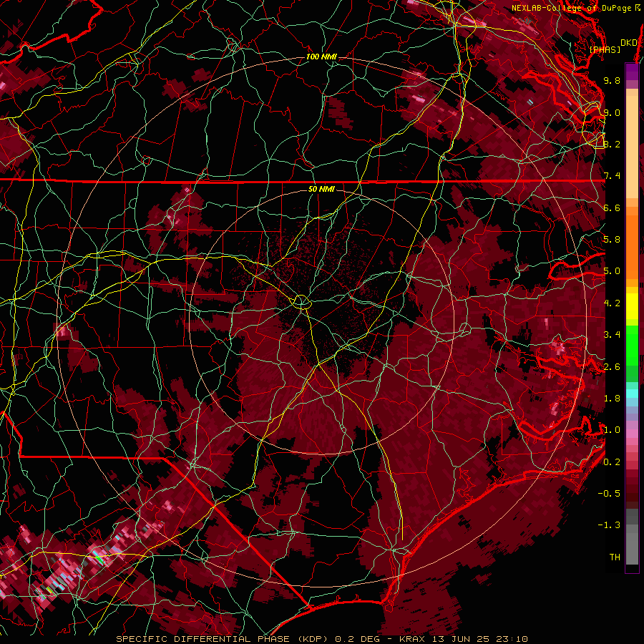
Task: Click the radar site circle at map center
Action: pyautogui.click(x=301, y=302)
